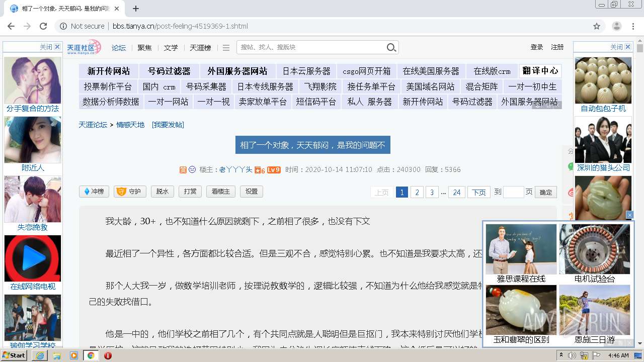This screenshot has width=644, height=362.
Task: Open the media player taskbar icon
Action: (74, 355)
